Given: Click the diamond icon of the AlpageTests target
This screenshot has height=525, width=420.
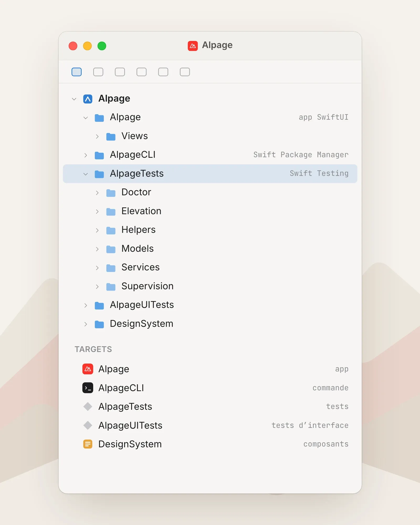Looking at the screenshot, I should pos(88,407).
